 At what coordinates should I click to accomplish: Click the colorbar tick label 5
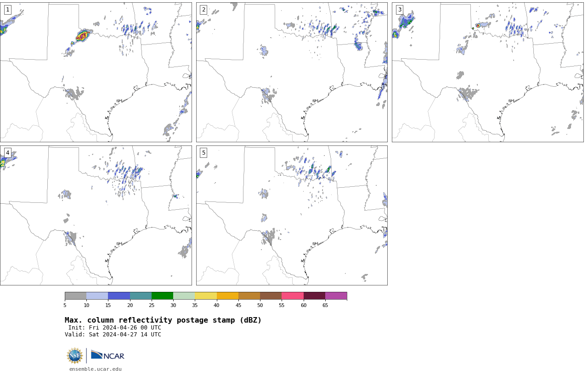65,305
